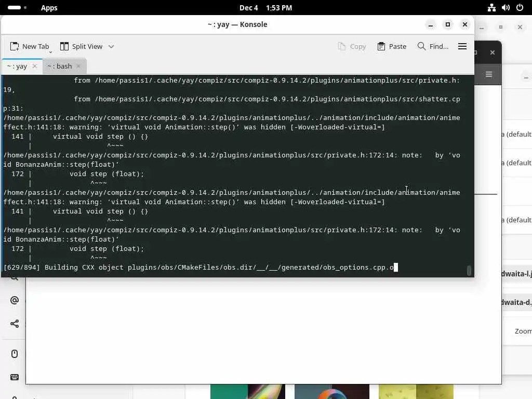Switch to the '~ : bash' tab

click(x=64, y=66)
